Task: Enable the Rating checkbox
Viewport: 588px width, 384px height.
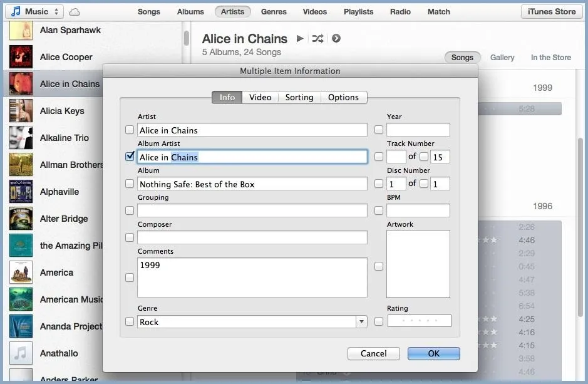Action: (x=379, y=321)
